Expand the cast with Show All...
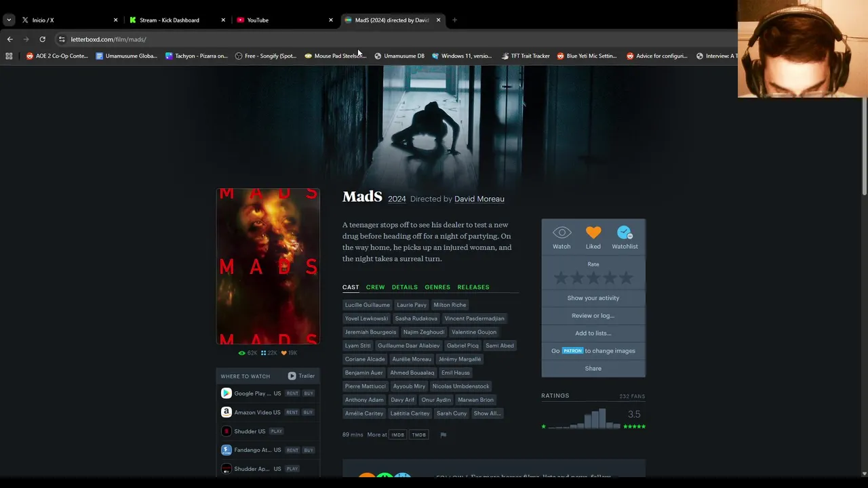 click(487, 413)
